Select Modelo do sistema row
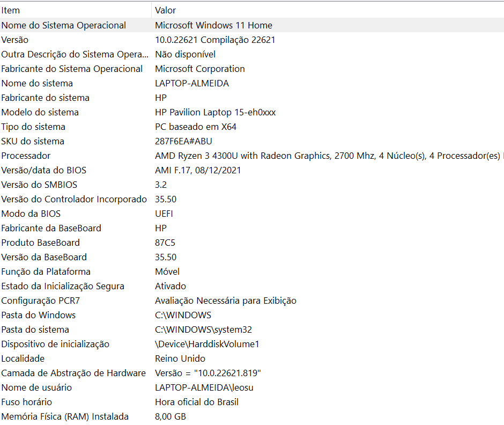Screen dimensions: 504x425 (x=252, y=112)
